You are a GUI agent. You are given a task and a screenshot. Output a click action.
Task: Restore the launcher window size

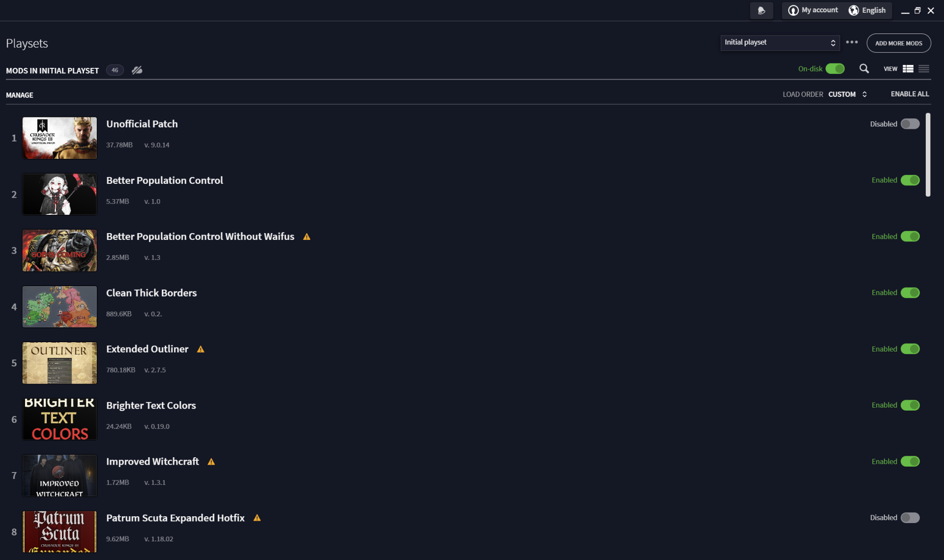pos(917,11)
